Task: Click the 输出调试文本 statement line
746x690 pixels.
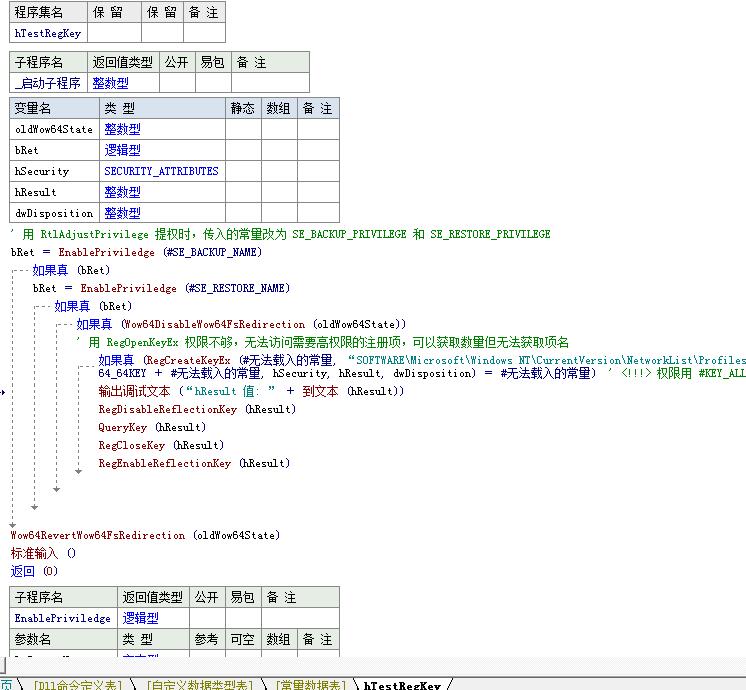Action: (250, 391)
